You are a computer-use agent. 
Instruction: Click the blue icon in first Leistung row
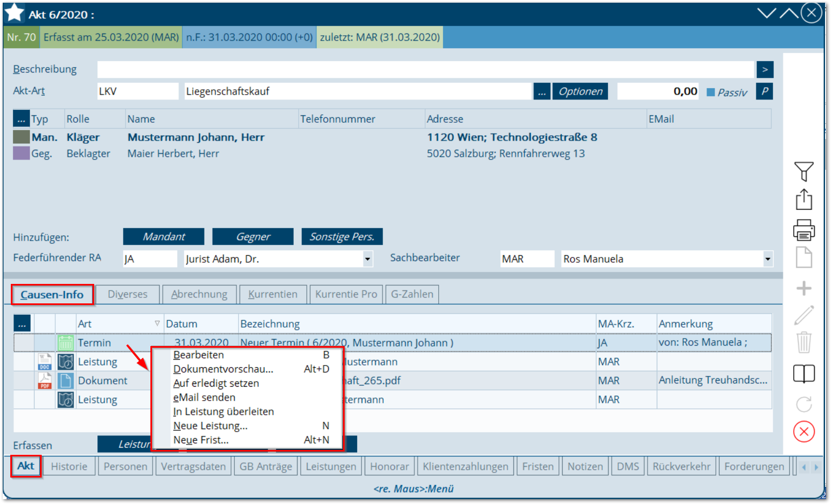[x=65, y=362]
